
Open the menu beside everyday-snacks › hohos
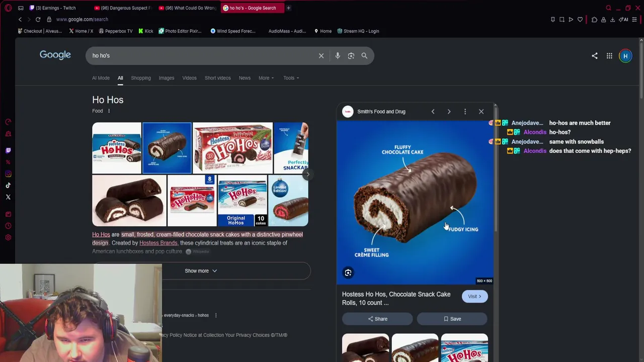(x=216, y=315)
